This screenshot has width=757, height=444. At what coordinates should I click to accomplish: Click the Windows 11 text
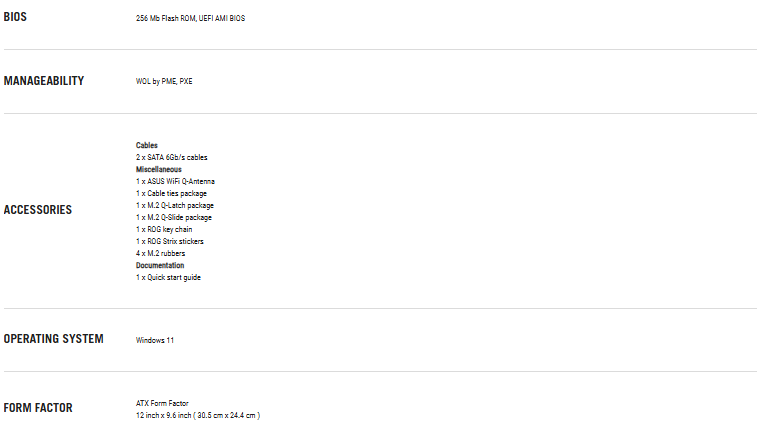155,340
